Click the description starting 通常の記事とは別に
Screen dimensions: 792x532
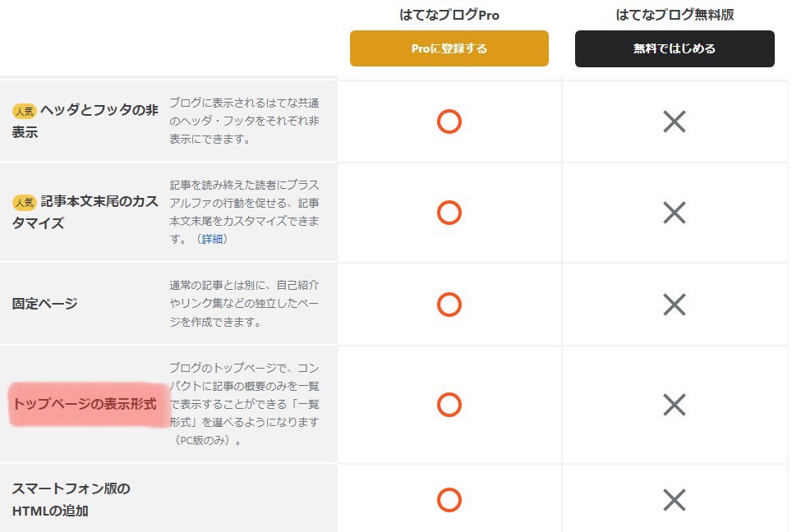(244, 303)
